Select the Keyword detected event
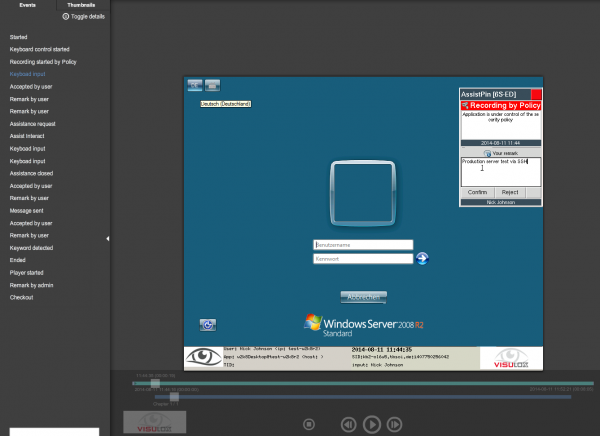This screenshot has height=436, width=600. (x=31, y=248)
